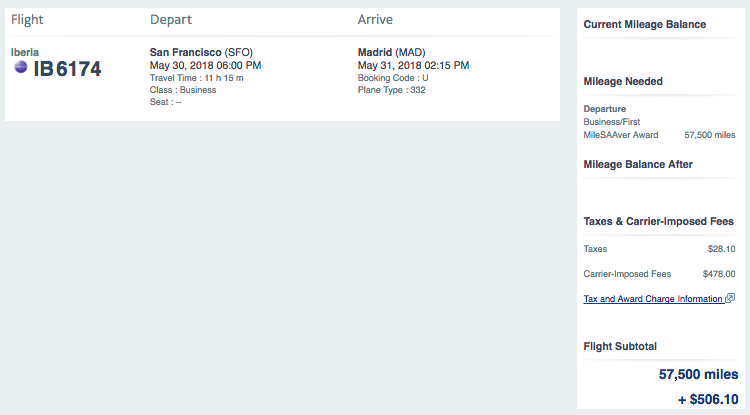
Task: Click the May 31, 2018 arrival time
Action: (413, 66)
